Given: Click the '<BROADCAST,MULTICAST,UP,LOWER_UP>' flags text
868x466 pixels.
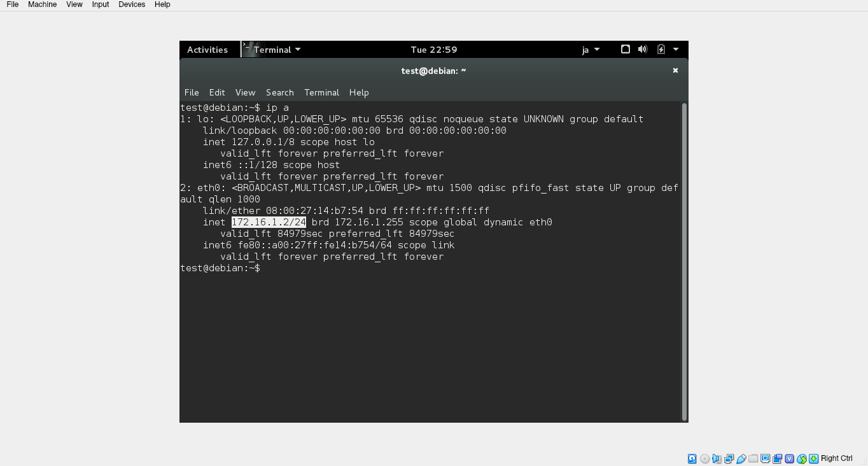Looking at the screenshot, I should point(326,188).
